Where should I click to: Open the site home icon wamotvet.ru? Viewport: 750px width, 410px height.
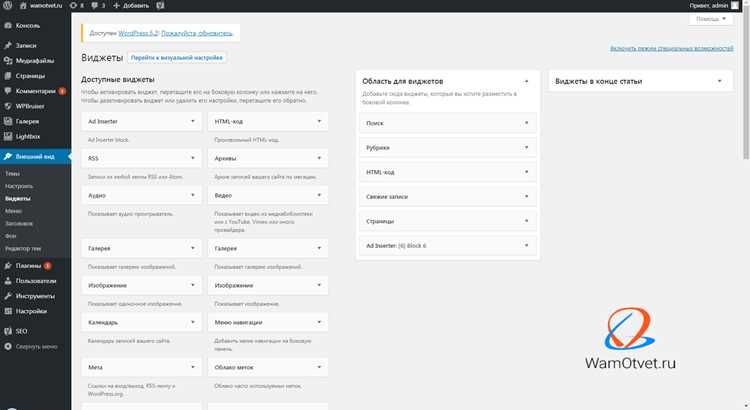point(23,5)
